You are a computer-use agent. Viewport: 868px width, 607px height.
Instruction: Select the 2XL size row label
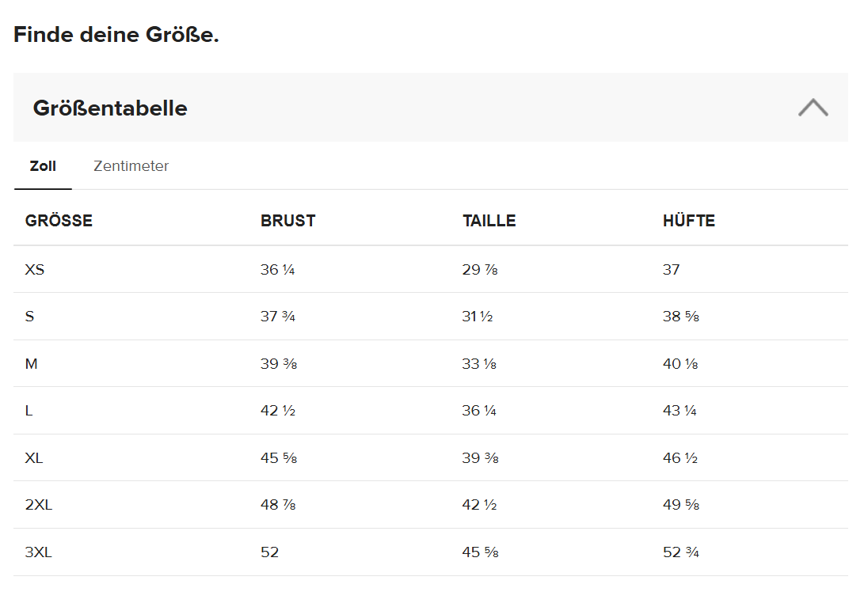pyautogui.click(x=38, y=505)
